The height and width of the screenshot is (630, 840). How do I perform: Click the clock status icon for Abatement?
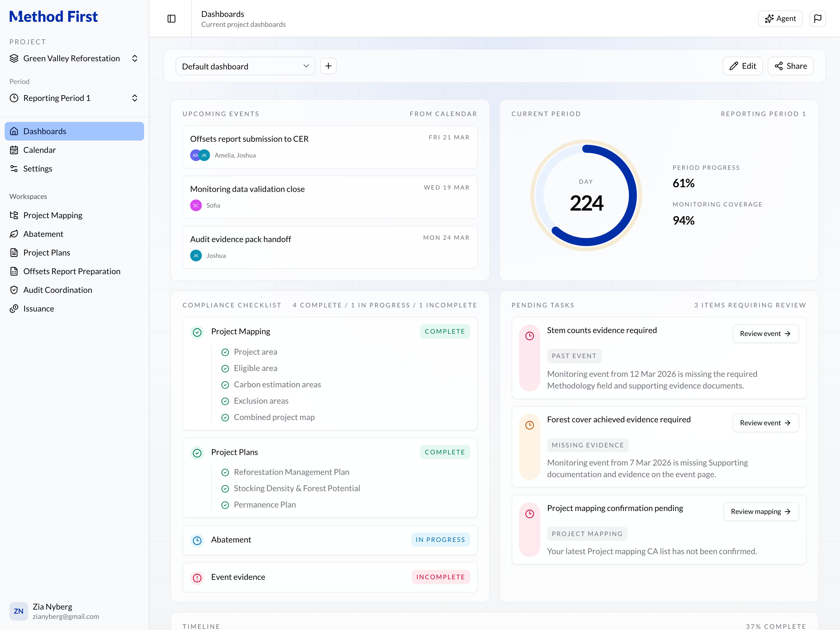197,540
